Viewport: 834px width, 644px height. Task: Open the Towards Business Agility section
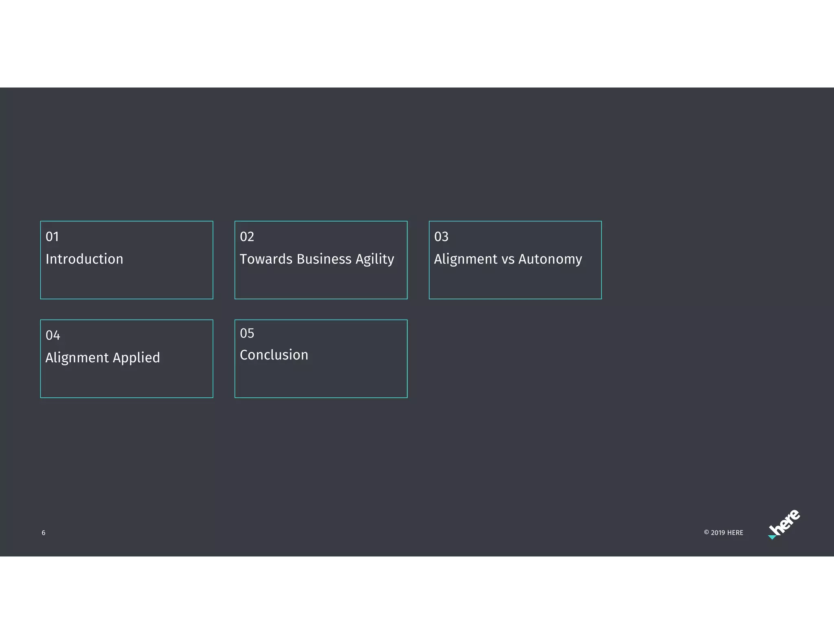pyautogui.click(x=317, y=259)
